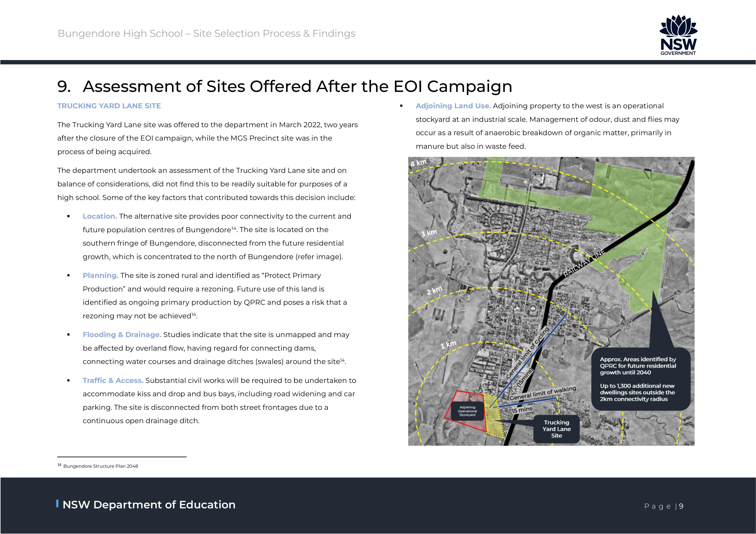Click the TRUCKING YARD LANE SITE heading
756x534 pixels.
point(109,106)
